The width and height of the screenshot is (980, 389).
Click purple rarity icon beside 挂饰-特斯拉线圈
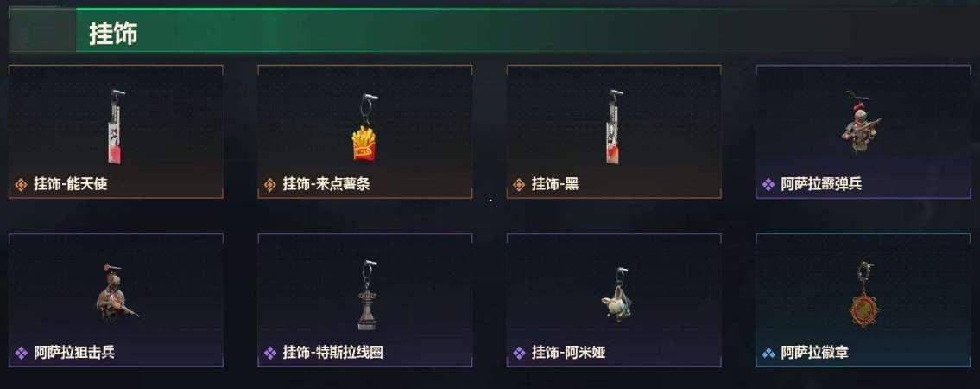pos(270,353)
